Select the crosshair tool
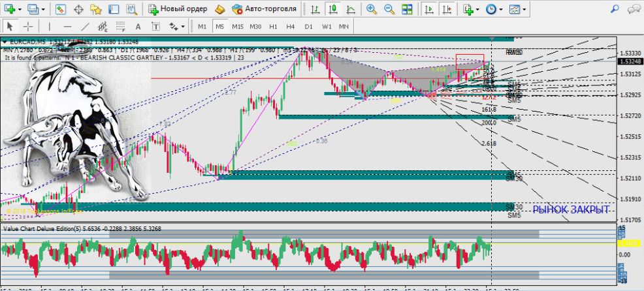The width and height of the screenshot is (644, 291). click(28, 27)
